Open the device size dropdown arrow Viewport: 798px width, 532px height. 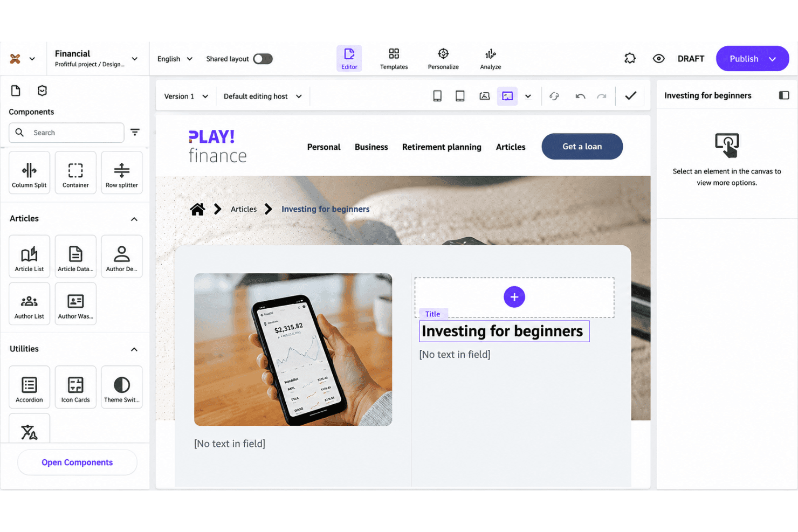click(x=528, y=96)
